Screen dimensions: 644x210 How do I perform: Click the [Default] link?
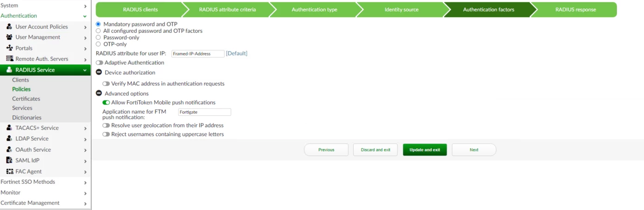[x=237, y=54]
